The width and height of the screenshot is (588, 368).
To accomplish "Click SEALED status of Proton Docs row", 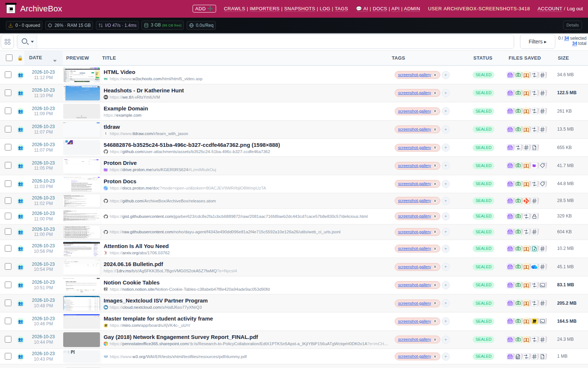I will (x=483, y=184).
